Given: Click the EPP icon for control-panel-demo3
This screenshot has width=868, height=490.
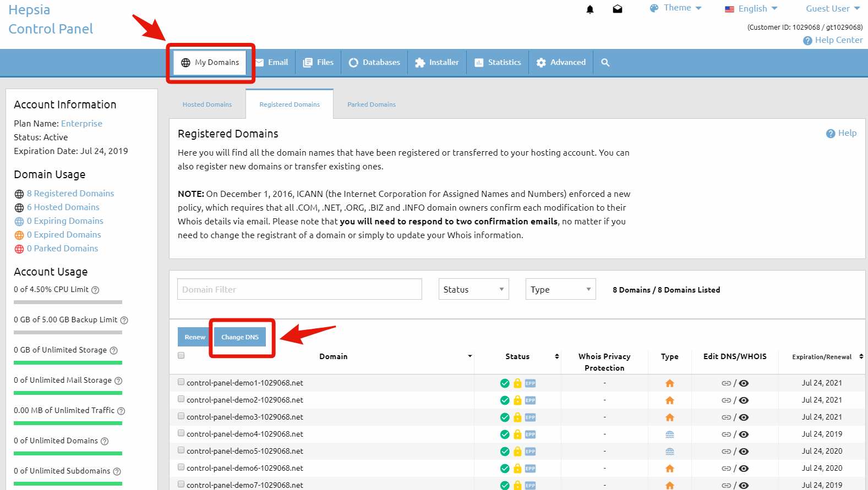Looking at the screenshot, I should tap(530, 417).
